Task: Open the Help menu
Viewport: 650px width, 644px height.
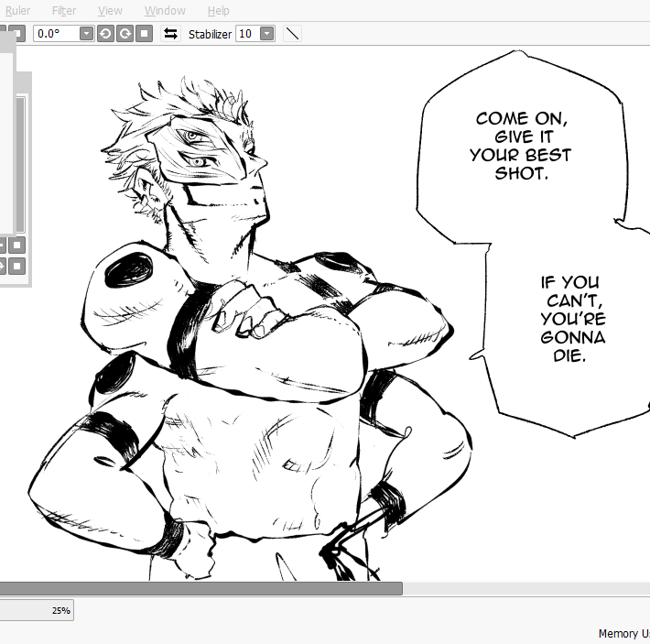Action: tap(218, 11)
